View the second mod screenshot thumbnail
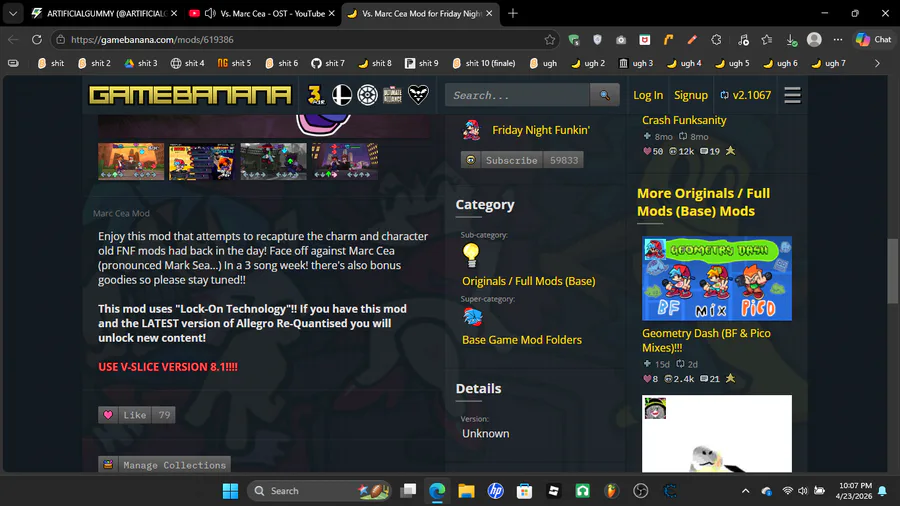This screenshot has width=900, height=506. 201,161
